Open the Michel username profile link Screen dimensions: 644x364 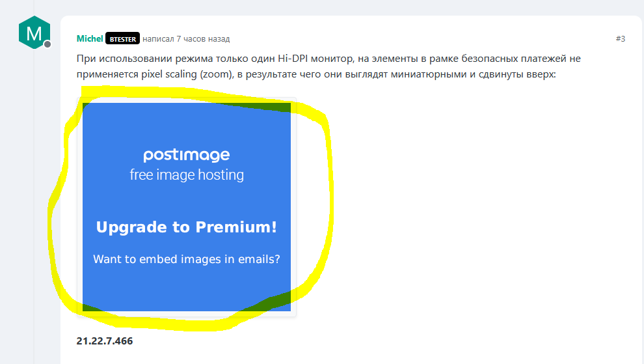tap(90, 38)
